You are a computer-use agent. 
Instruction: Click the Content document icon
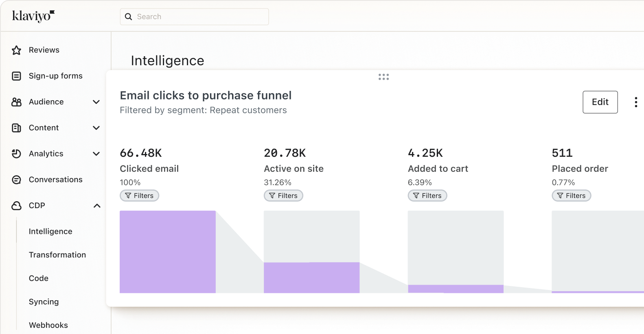[x=16, y=128]
